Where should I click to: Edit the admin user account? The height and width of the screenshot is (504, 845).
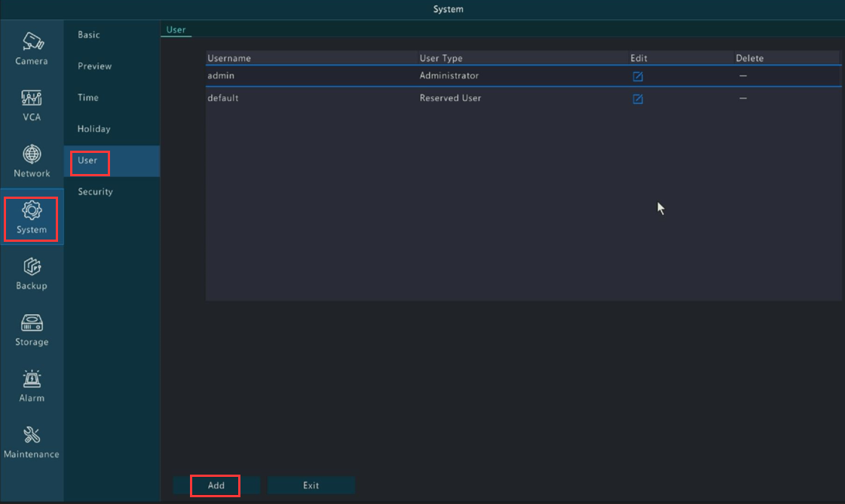(x=638, y=76)
